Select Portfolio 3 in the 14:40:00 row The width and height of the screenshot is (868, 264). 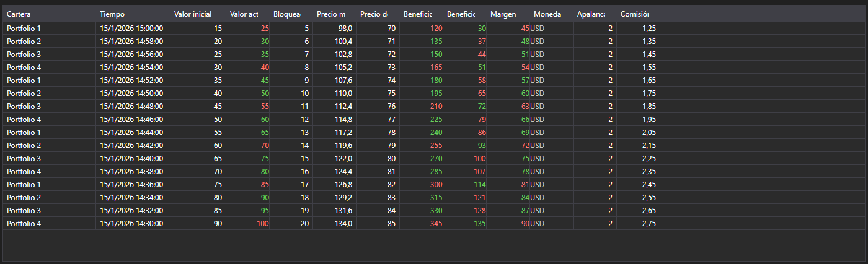point(49,159)
